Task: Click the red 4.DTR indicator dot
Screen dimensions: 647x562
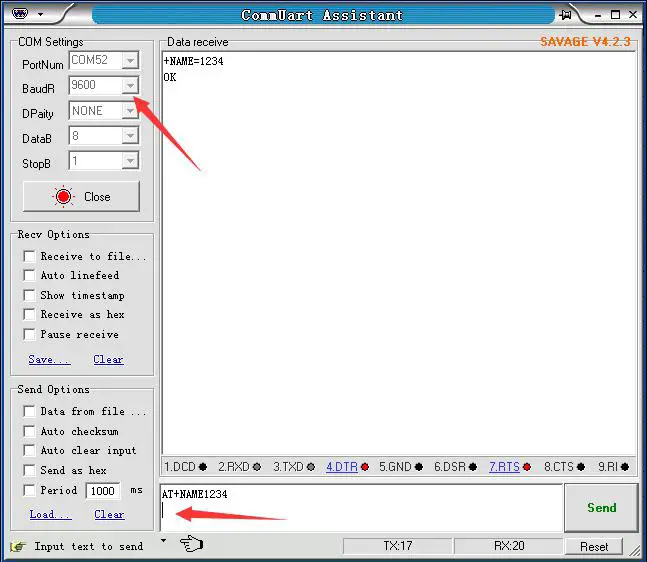Action: point(365,467)
